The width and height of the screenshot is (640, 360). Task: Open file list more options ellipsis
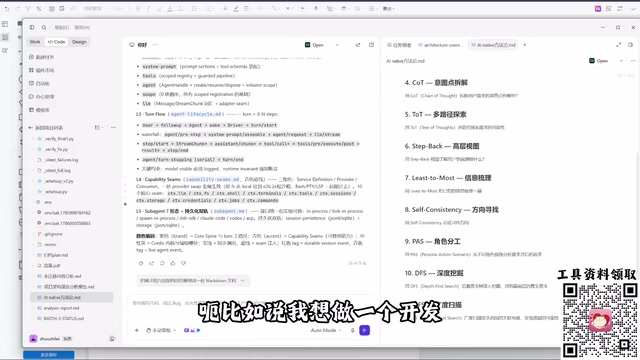coord(113,127)
